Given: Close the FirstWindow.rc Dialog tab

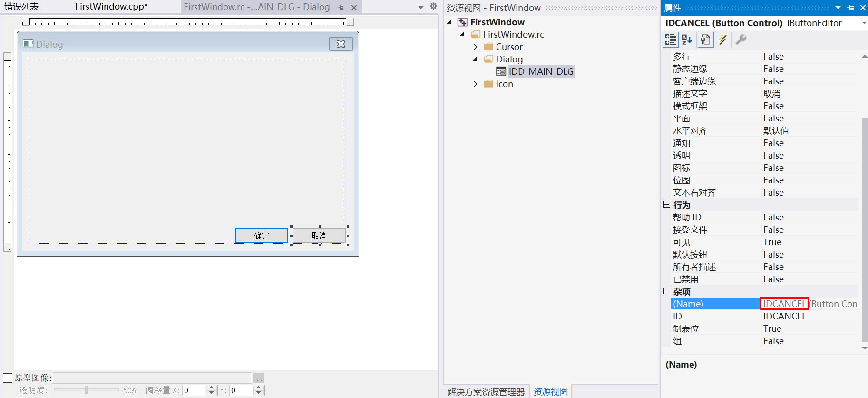Looking at the screenshot, I should tap(354, 8).
